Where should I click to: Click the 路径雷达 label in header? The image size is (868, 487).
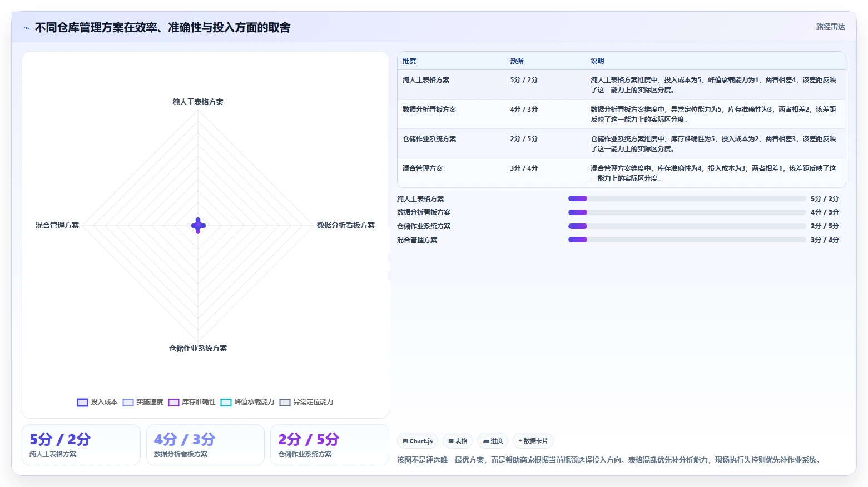[x=830, y=27]
